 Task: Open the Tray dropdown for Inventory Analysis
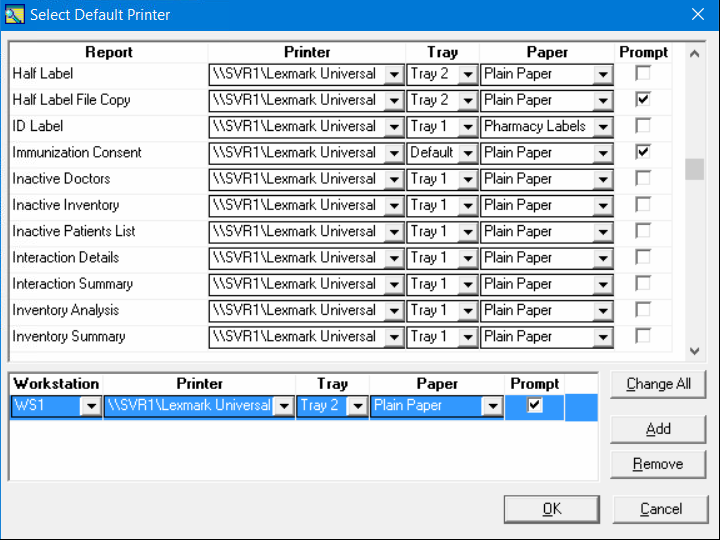(468, 311)
